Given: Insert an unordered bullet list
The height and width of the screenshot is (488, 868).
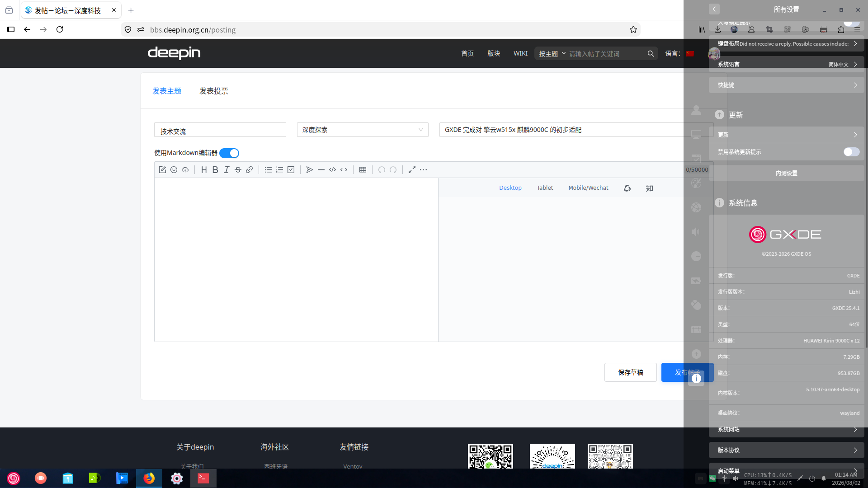Looking at the screenshot, I should point(268,170).
